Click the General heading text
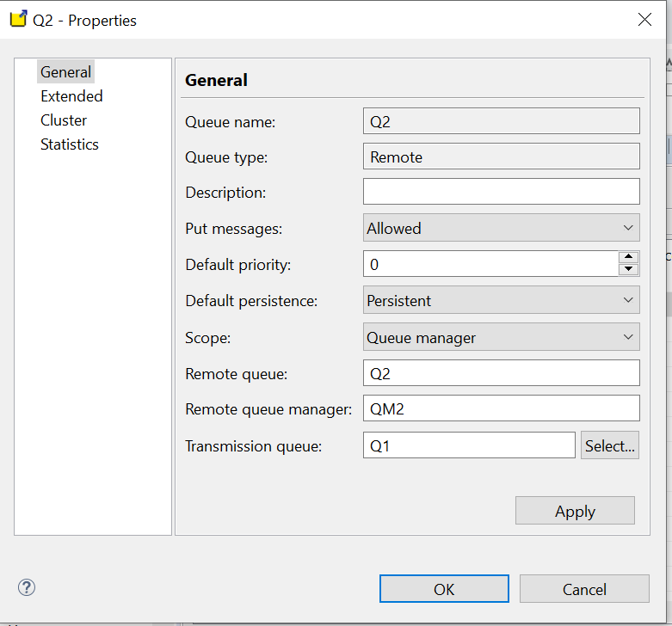Screen dimensions: 672x626 [217, 80]
